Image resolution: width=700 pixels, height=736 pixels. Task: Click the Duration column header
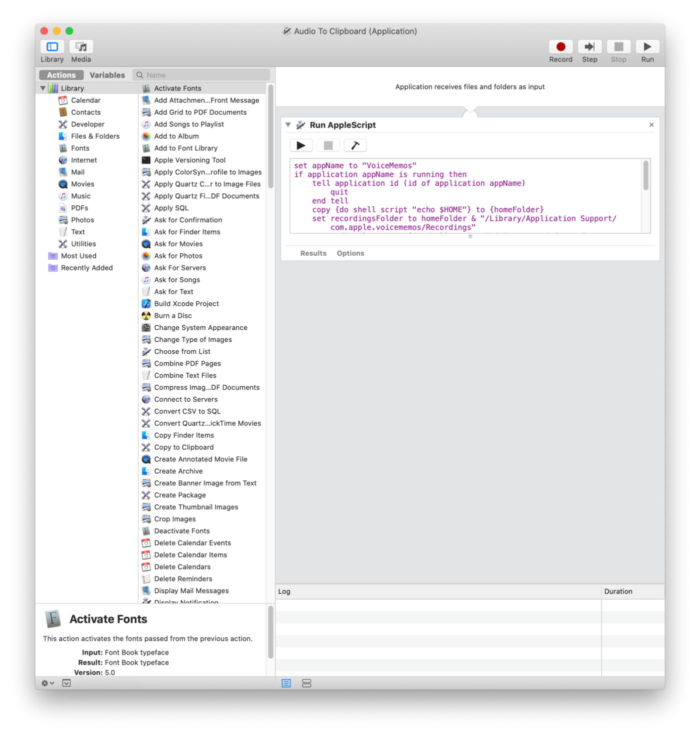click(633, 591)
